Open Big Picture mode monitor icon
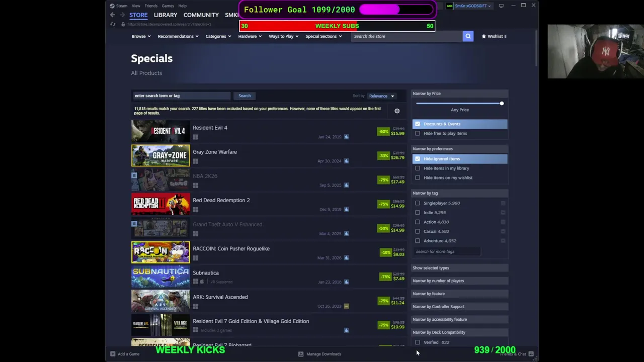 (x=501, y=6)
